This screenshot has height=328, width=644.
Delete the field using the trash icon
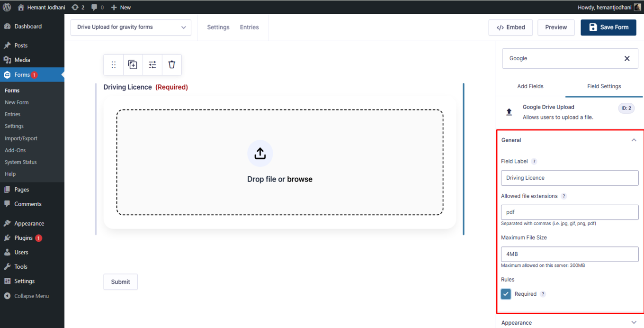point(171,64)
